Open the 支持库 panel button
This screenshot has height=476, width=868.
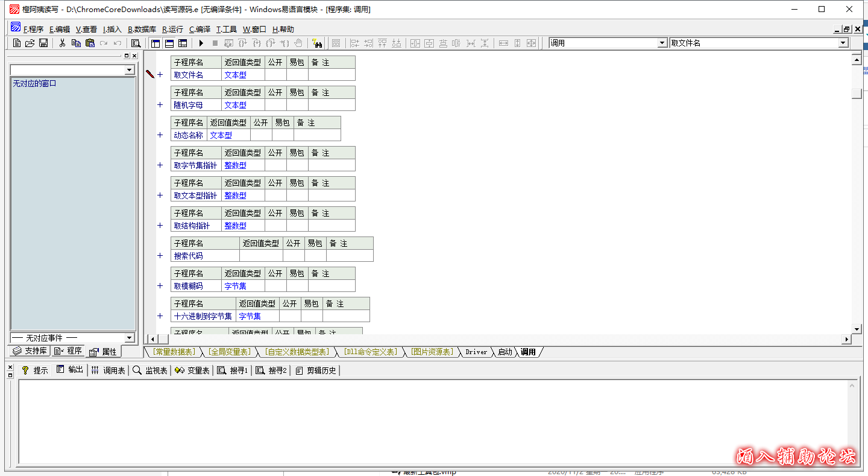30,351
